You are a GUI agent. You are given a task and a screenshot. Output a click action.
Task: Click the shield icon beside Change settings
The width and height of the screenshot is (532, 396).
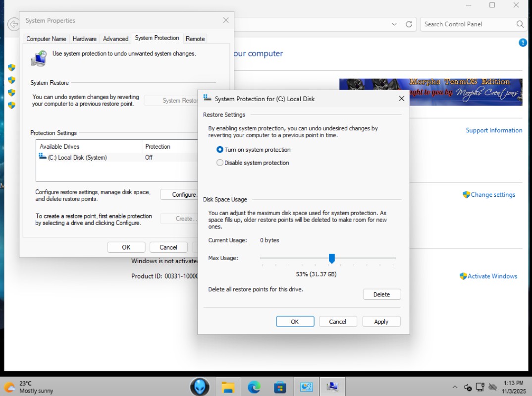[466, 194]
